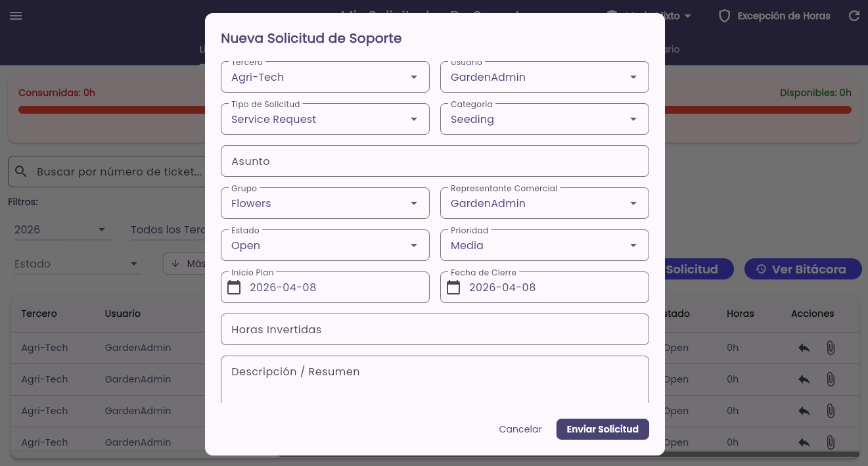This screenshot has width=868, height=466.
Task: Click the Asunto text field
Action: point(435,161)
